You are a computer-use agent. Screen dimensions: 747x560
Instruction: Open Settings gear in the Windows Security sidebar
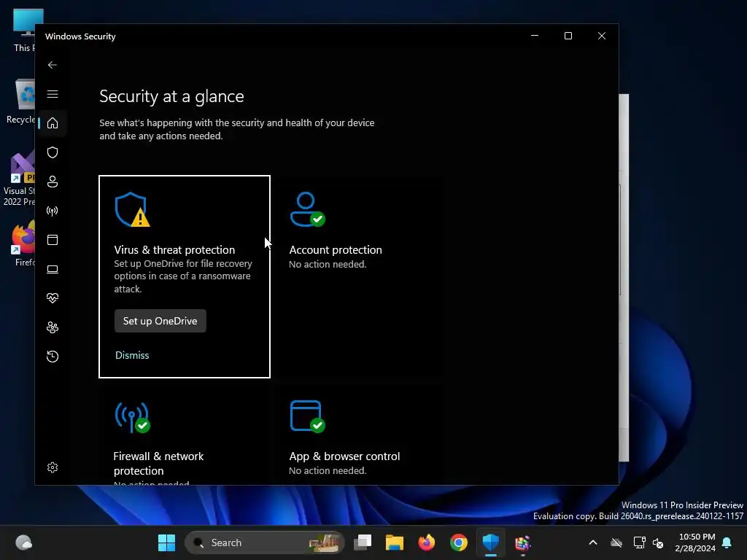tap(53, 467)
